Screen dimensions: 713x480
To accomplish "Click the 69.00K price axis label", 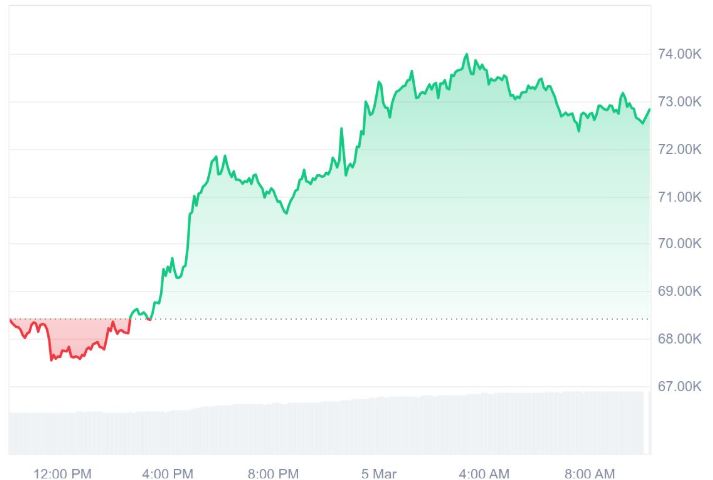I will (680, 291).
